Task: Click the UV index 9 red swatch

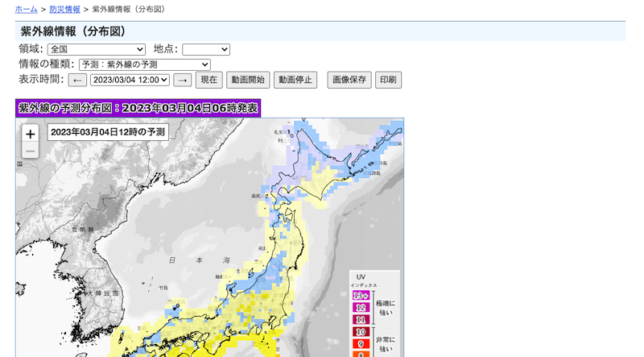Action: pos(360,344)
